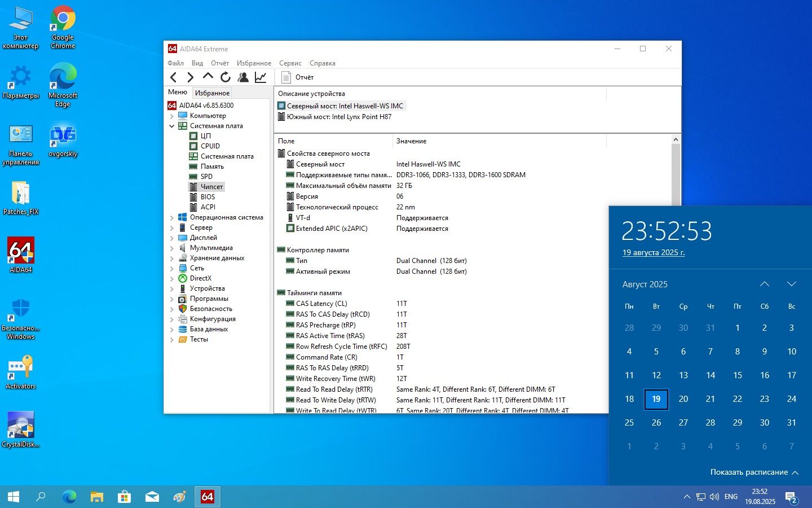
Task: Open the Справка menu
Action: click(x=323, y=63)
